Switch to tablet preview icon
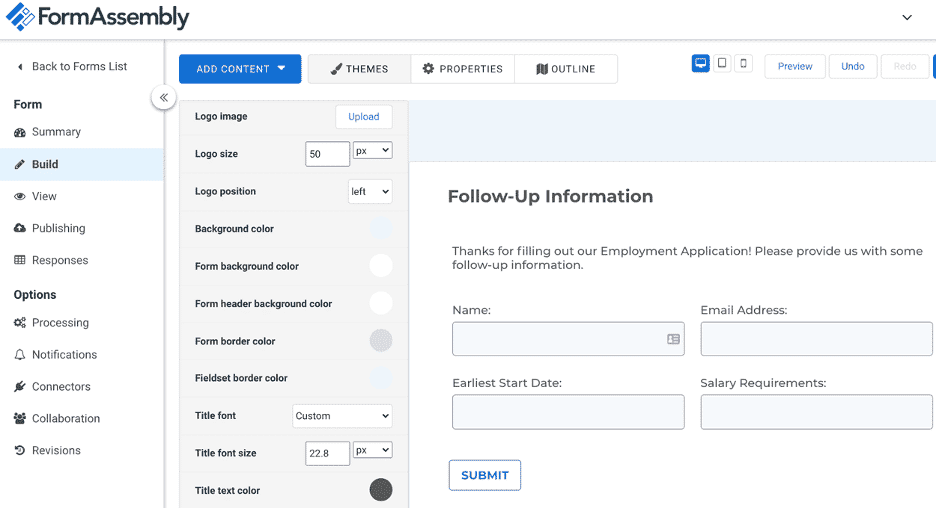The image size is (936, 508). coord(722,64)
